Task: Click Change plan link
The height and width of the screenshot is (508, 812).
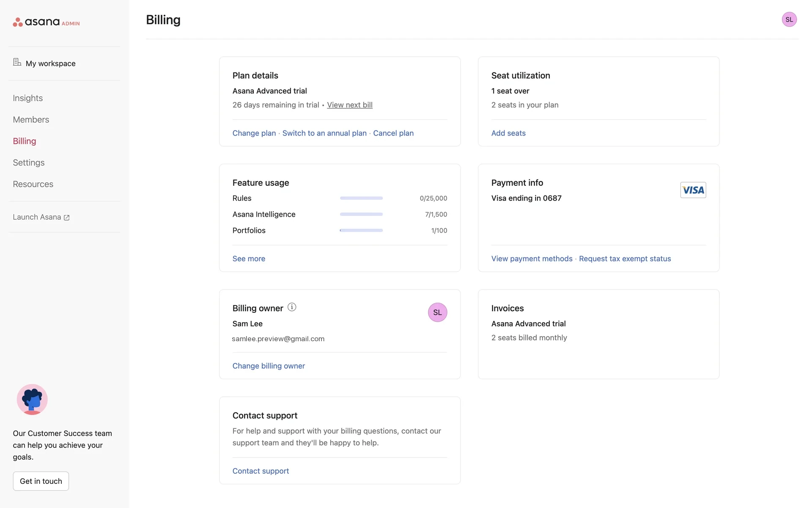Action: click(254, 133)
